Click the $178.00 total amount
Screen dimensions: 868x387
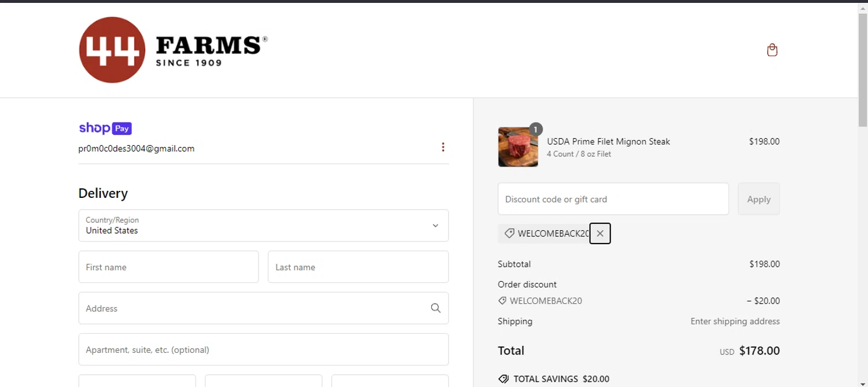tap(759, 351)
